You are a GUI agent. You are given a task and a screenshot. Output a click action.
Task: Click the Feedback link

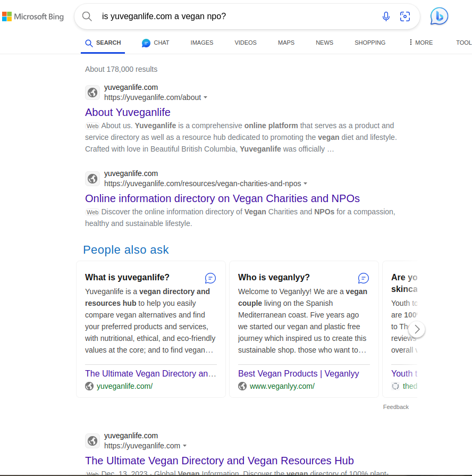pyautogui.click(x=396, y=407)
